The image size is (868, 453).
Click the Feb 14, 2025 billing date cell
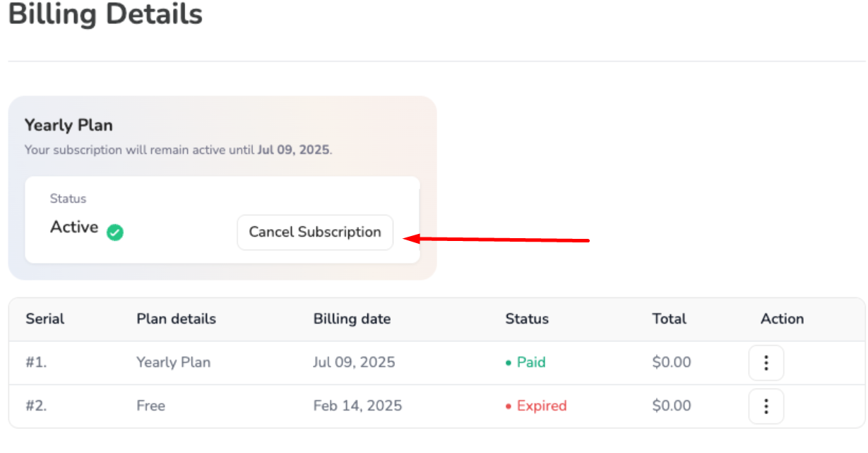(357, 406)
